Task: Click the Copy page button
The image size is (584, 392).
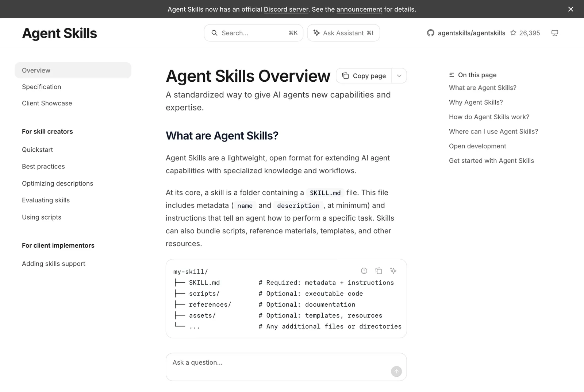Action: coord(364,76)
